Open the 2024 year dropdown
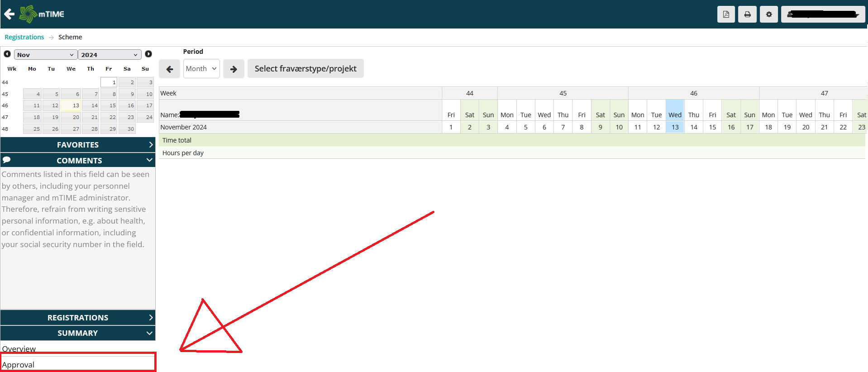The height and width of the screenshot is (372, 868). (109, 55)
